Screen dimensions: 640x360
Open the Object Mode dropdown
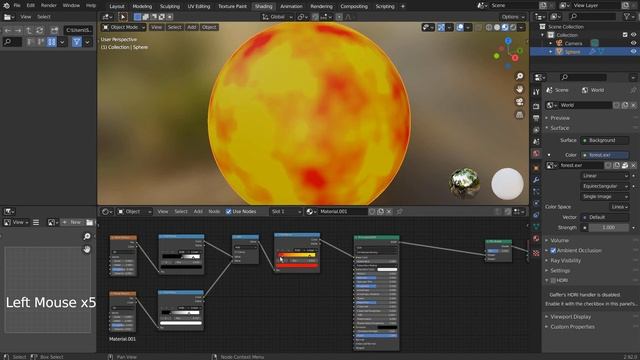pyautogui.click(x=124, y=27)
